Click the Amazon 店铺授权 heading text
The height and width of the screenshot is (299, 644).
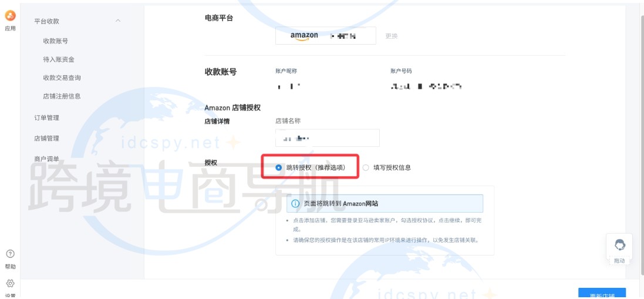[x=232, y=108]
